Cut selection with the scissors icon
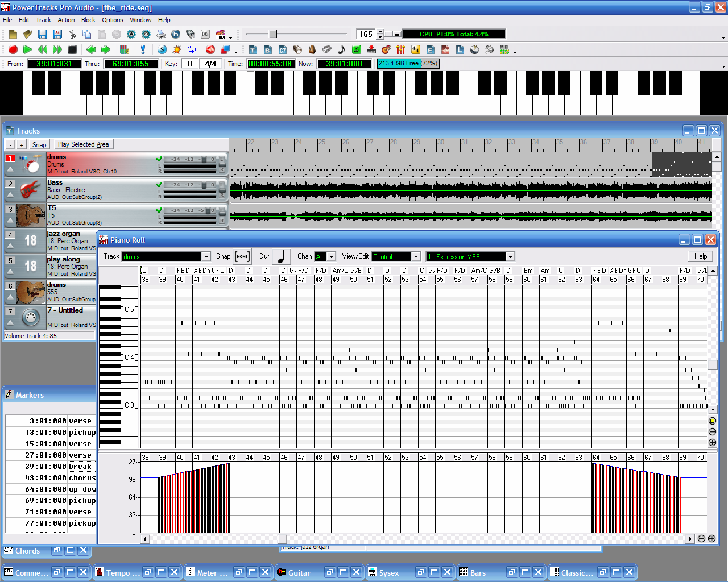This screenshot has height=582, width=728. pos(72,34)
